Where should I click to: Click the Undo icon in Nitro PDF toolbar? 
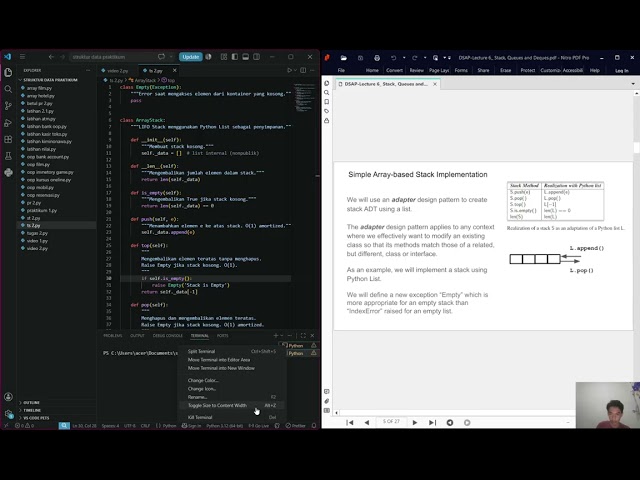(x=393, y=58)
